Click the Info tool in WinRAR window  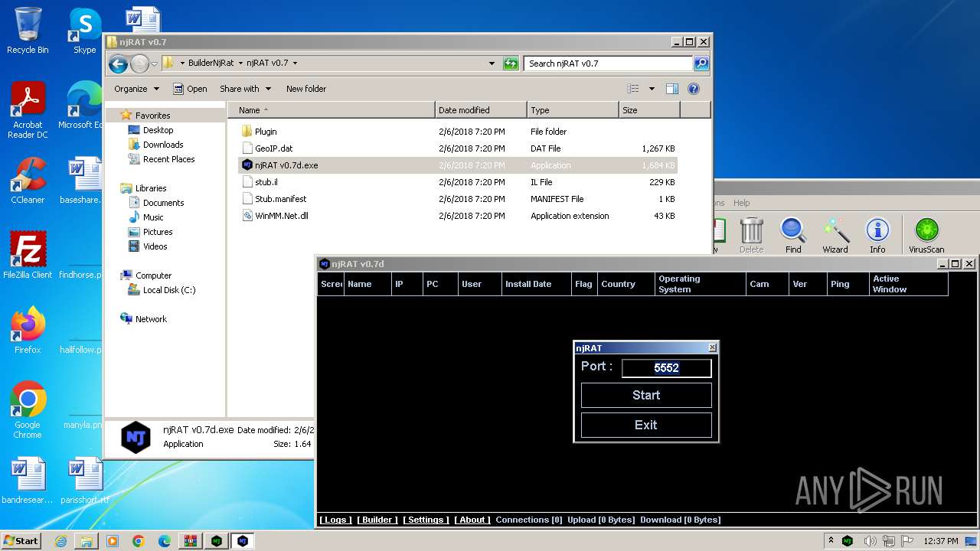click(x=877, y=235)
